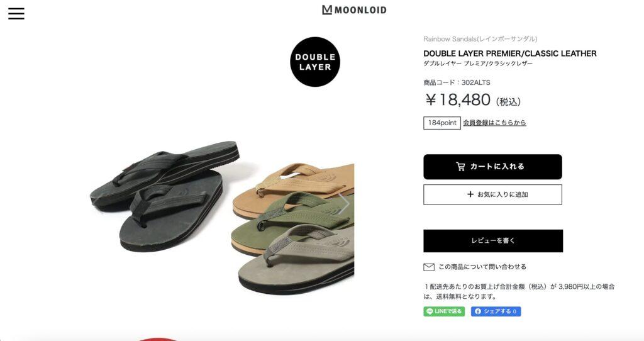Click the DOUBLE LAYER round badge
Image resolution: width=644 pixels, height=341 pixels.
[x=315, y=62]
